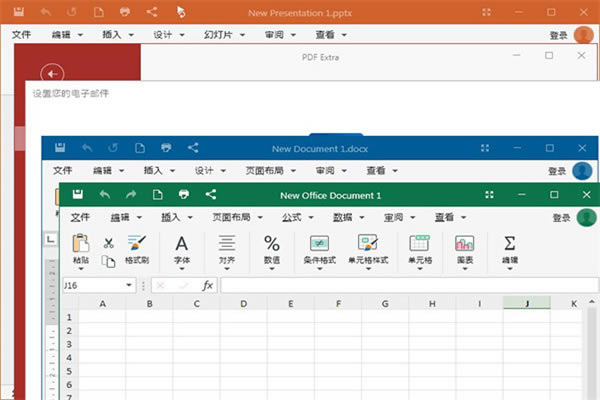Open the Chart (图表) icon
This screenshot has height=400, width=600.
click(464, 243)
